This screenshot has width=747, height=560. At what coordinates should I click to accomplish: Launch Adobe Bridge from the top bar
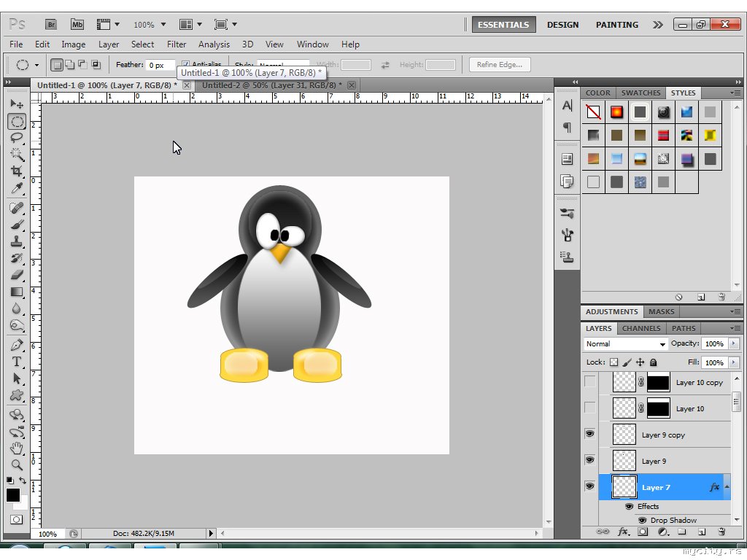52,24
